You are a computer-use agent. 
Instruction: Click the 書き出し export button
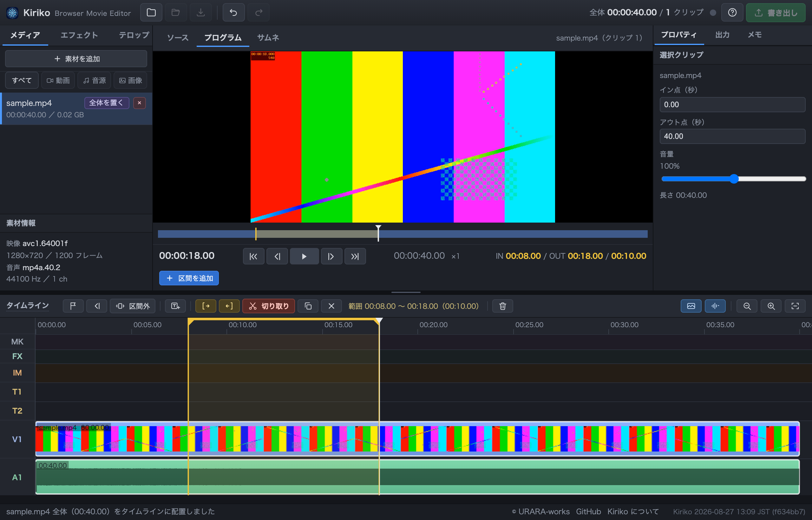coord(776,12)
